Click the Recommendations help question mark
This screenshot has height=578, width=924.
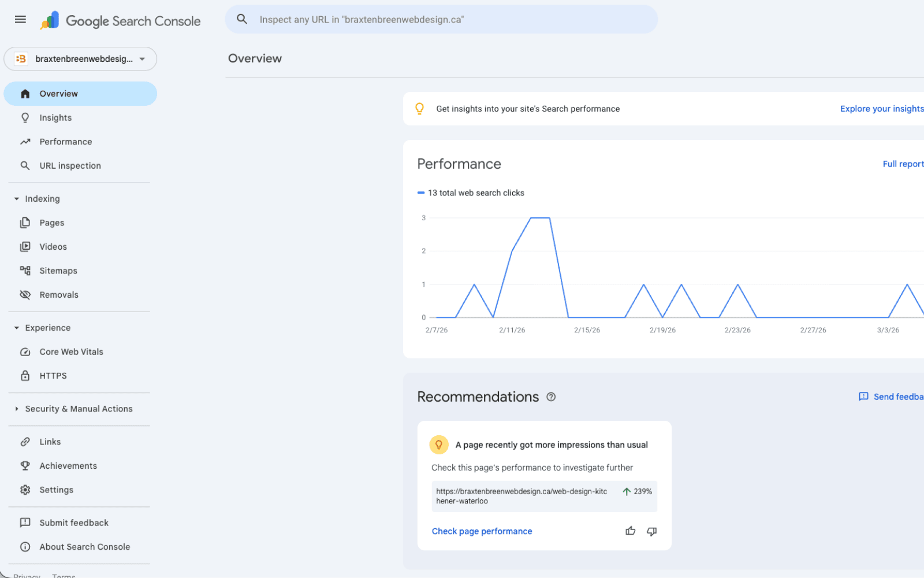point(551,397)
